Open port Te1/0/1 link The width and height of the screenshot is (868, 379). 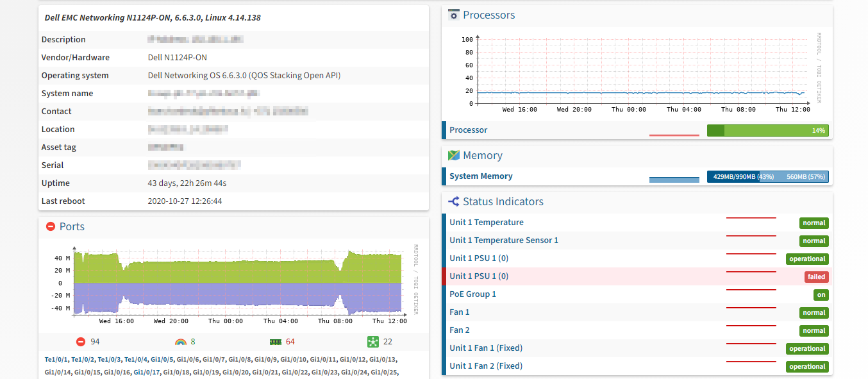coord(56,360)
